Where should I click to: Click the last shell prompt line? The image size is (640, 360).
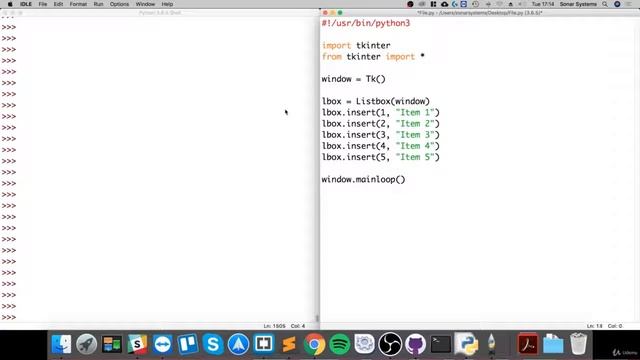pos(9,317)
